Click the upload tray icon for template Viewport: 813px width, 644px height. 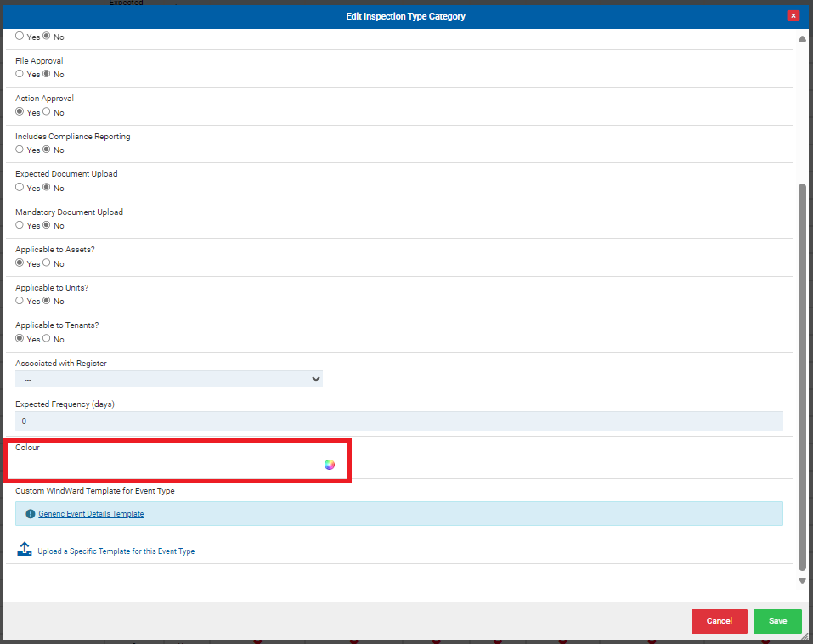25,549
